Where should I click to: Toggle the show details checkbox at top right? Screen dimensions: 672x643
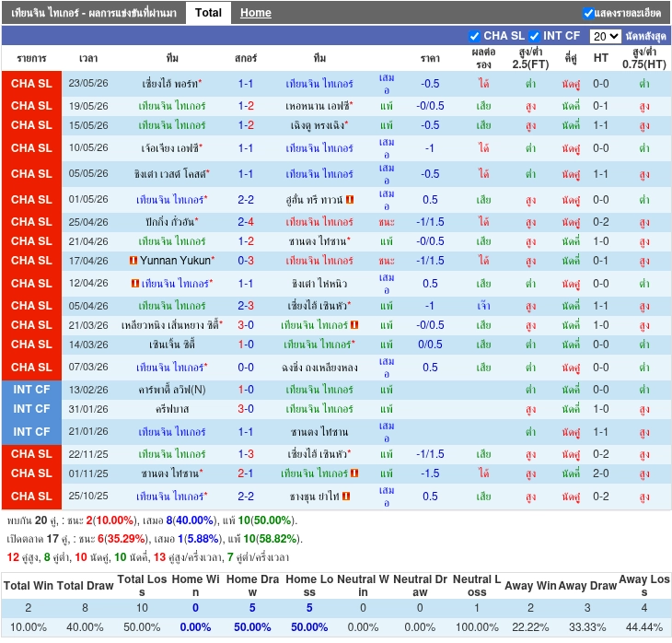pos(588,13)
